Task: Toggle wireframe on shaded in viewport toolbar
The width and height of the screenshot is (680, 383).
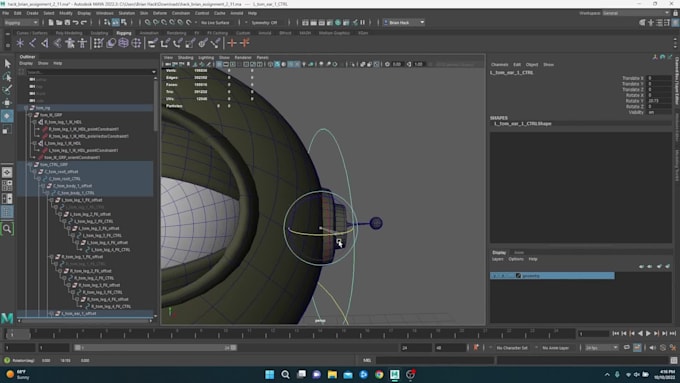Action: point(291,64)
